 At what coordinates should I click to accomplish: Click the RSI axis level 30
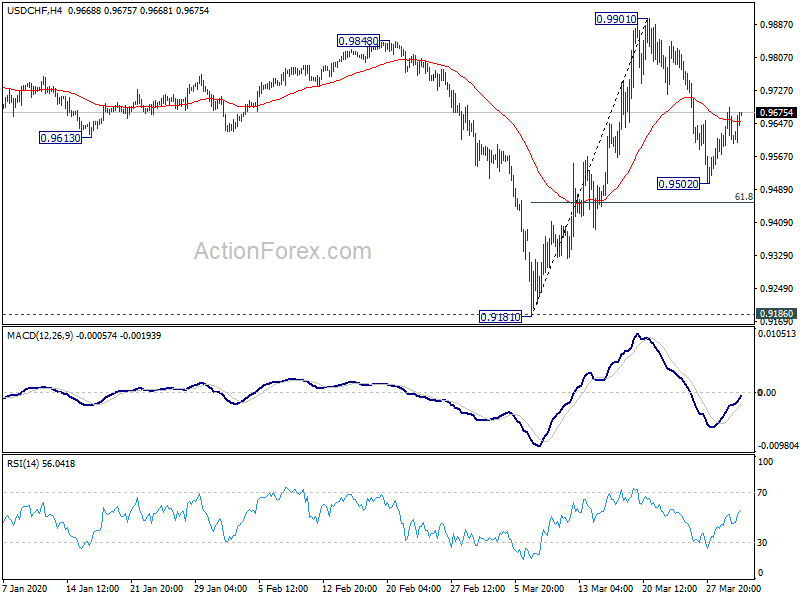tap(762, 543)
